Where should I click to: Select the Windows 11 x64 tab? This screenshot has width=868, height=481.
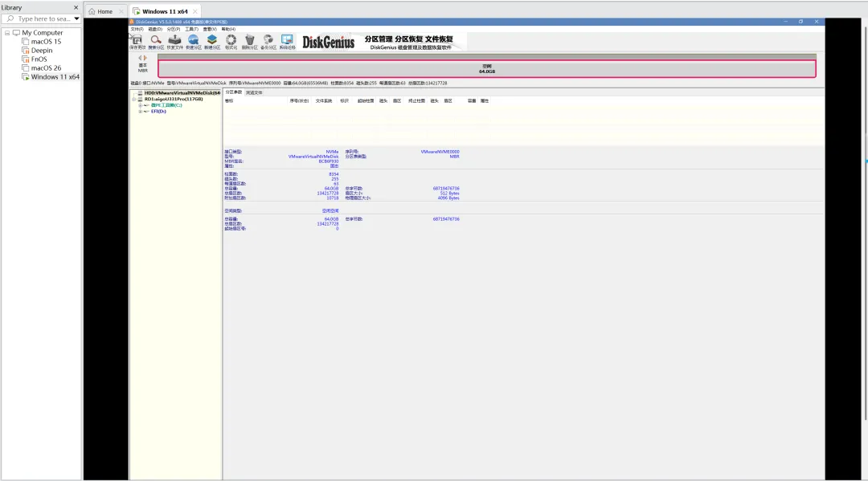[165, 11]
